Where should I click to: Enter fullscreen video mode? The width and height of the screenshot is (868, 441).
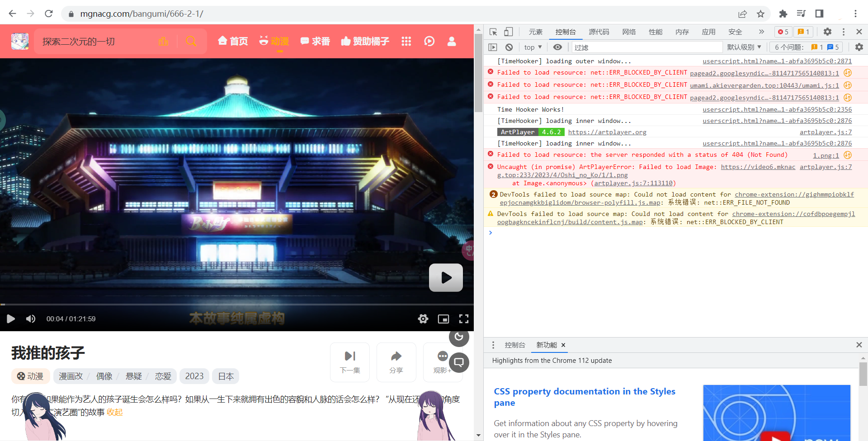(464, 319)
